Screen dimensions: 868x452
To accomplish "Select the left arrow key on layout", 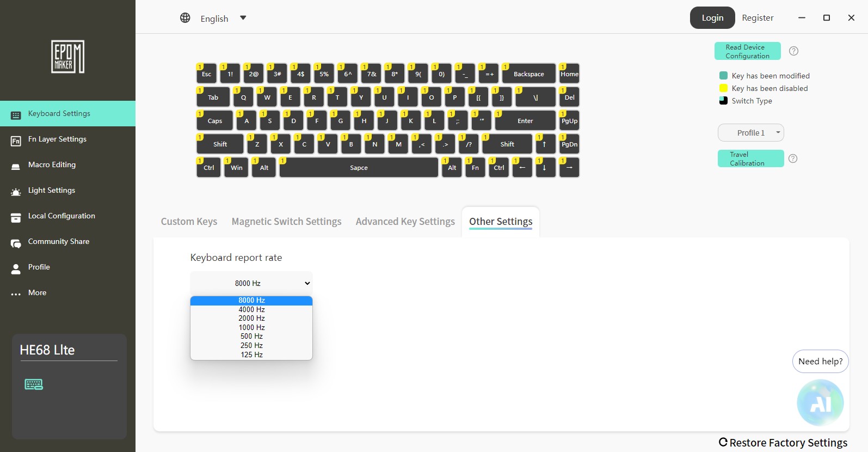I will pyautogui.click(x=522, y=168).
